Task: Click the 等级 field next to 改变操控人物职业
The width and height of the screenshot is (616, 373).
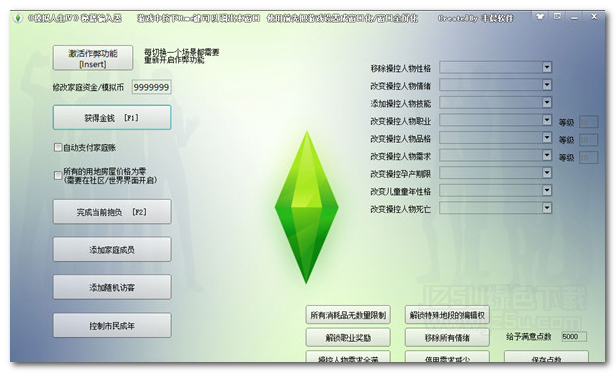Action: (588, 122)
